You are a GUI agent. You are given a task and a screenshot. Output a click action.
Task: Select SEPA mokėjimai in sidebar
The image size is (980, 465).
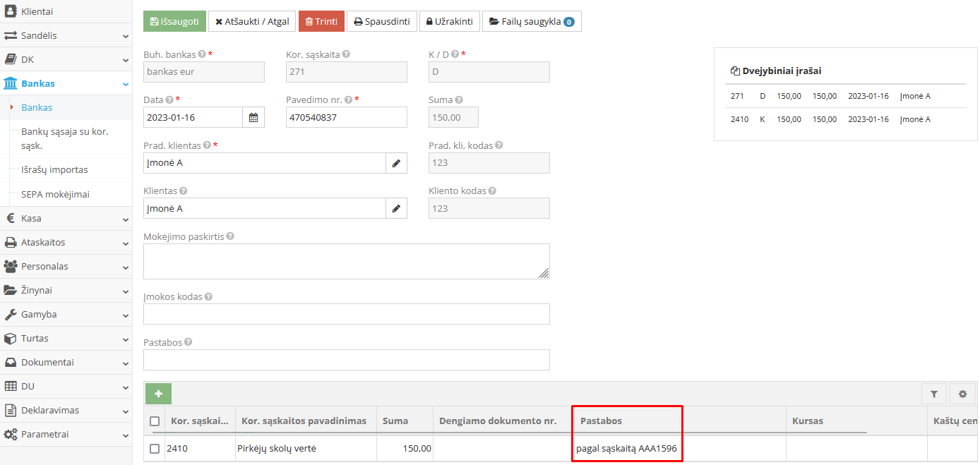click(x=55, y=194)
